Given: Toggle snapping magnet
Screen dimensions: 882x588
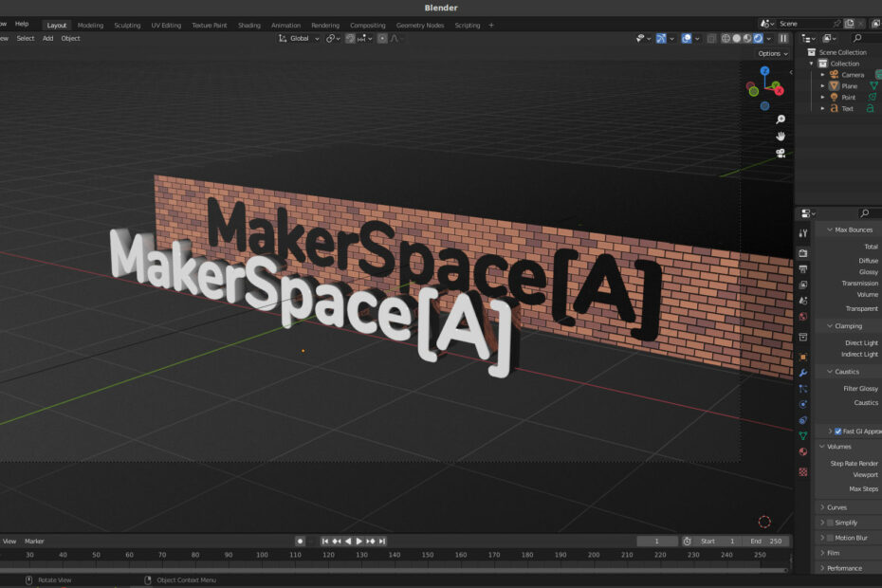Looking at the screenshot, I should coord(350,38).
